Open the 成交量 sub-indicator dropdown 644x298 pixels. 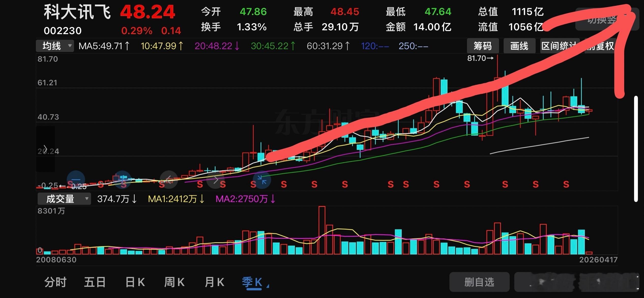point(64,199)
